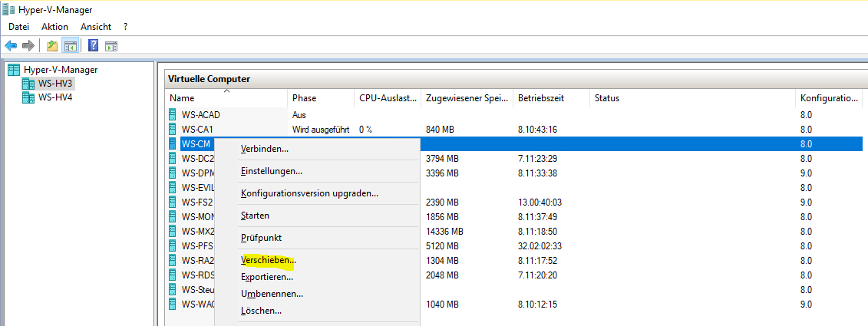The image size is (868, 326).
Task: Click the VM icon beside WS-RA2
Action: pyautogui.click(x=173, y=260)
